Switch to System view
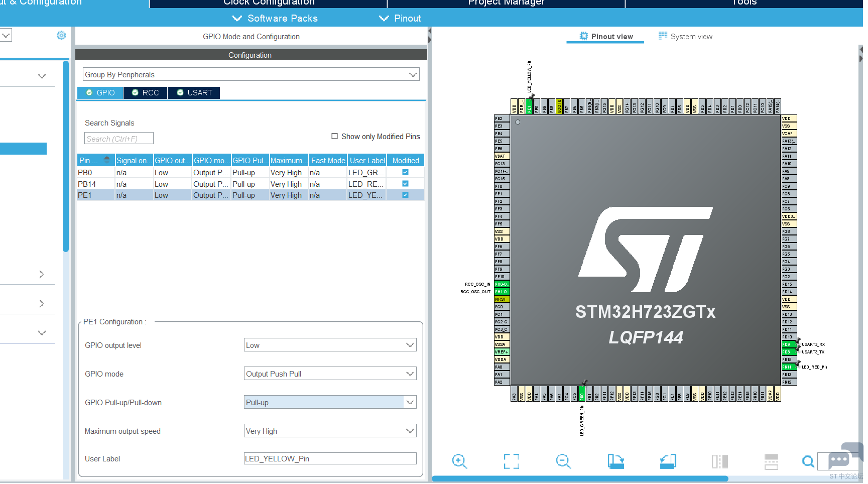 (x=685, y=36)
